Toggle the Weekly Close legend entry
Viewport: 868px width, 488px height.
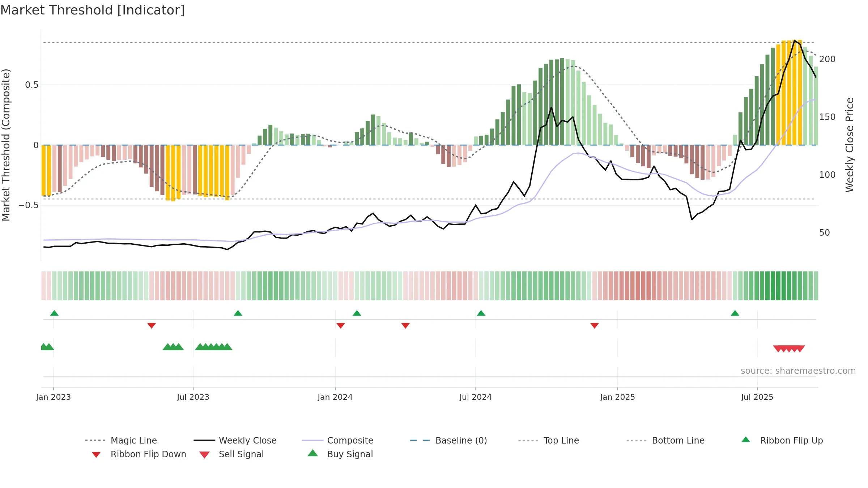click(235, 440)
